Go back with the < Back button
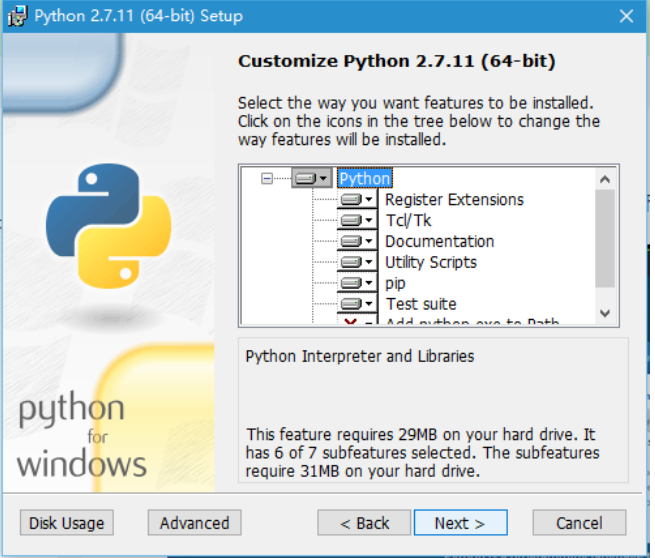 coord(364,522)
